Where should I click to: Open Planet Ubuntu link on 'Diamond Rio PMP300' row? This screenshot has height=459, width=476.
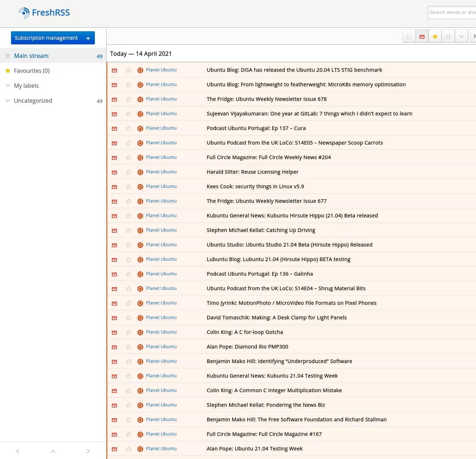161,346
